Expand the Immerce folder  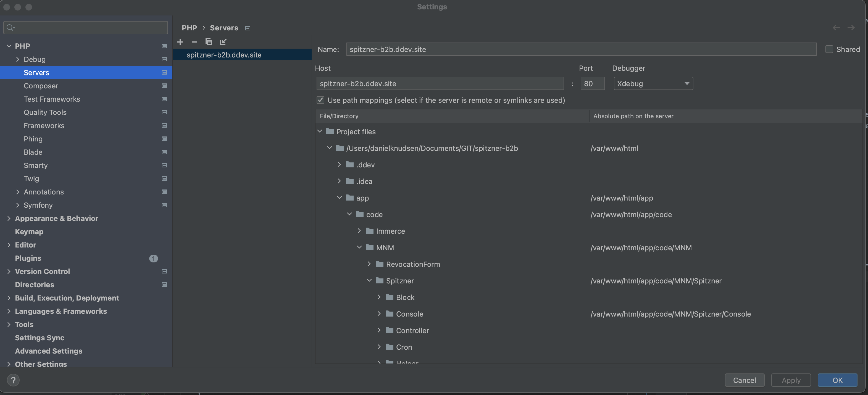(x=359, y=231)
